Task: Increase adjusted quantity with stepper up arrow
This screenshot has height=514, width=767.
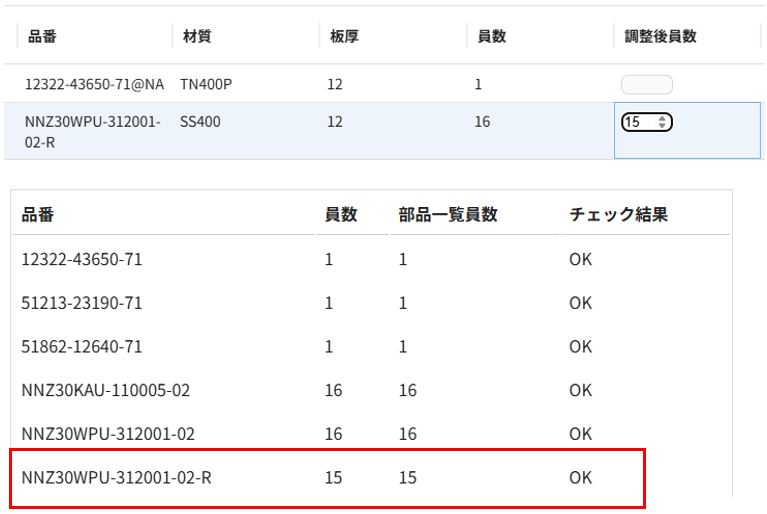Action: coord(662,118)
